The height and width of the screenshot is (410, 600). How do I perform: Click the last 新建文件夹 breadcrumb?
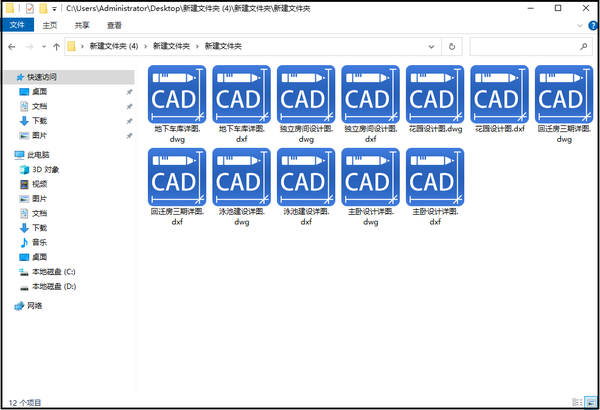click(x=223, y=46)
